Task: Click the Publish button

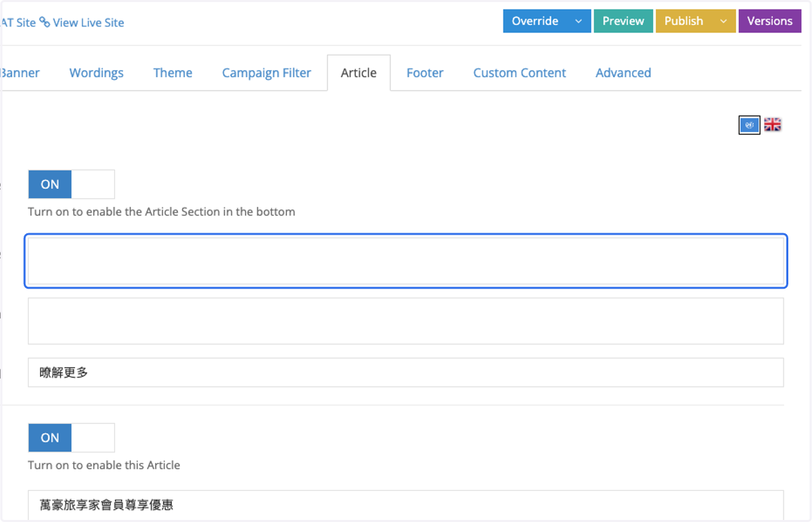Action: click(x=683, y=21)
